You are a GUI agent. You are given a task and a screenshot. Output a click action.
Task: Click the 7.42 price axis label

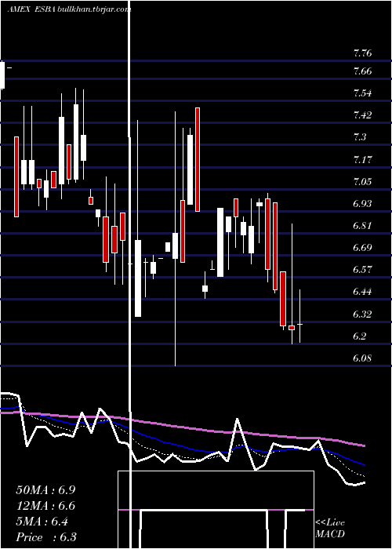click(362, 115)
